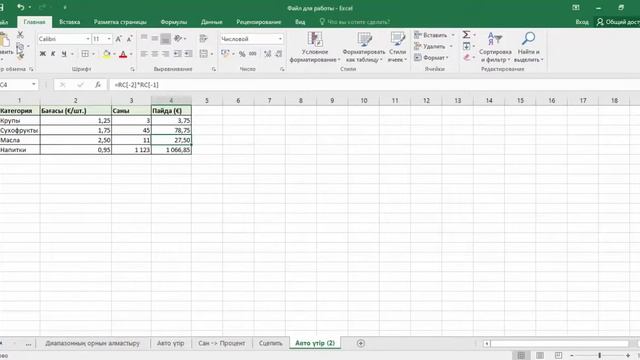The height and width of the screenshot is (360, 640).
Task: Click the decrease indent icon
Action: [x=177, y=54]
